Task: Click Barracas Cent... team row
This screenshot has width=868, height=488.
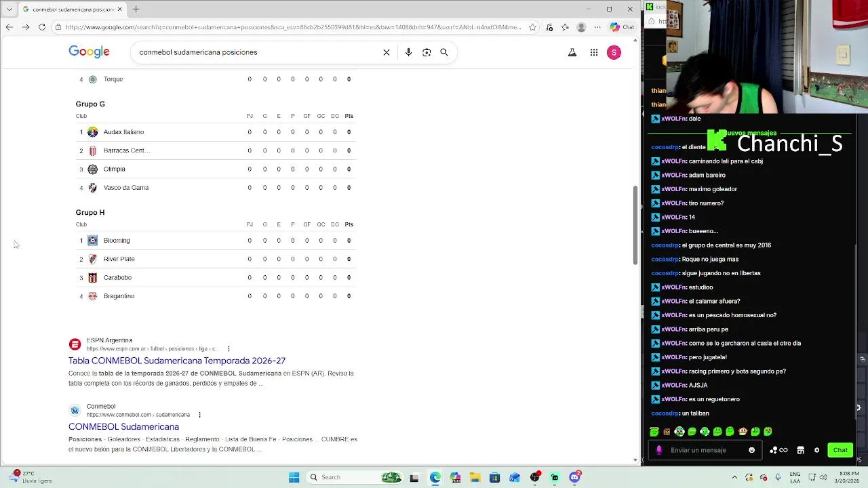Action: coord(216,150)
